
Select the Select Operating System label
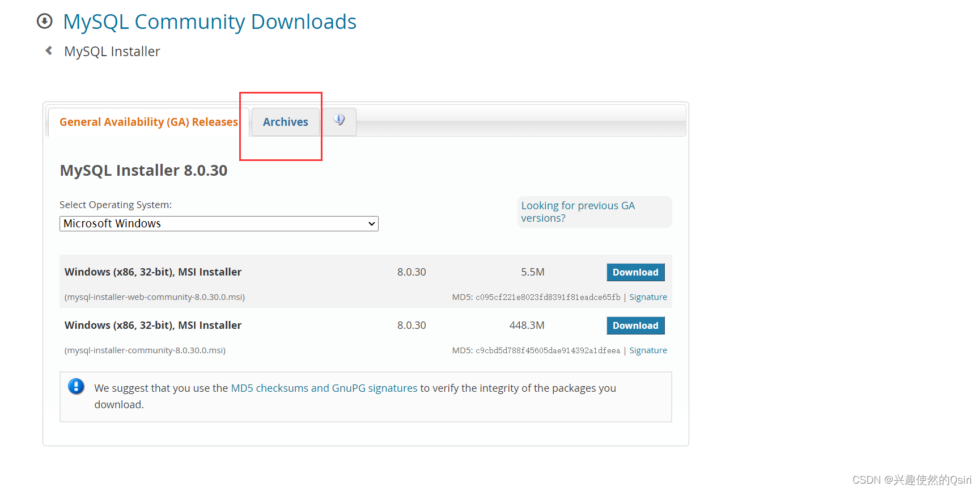click(x=116, y=205)
